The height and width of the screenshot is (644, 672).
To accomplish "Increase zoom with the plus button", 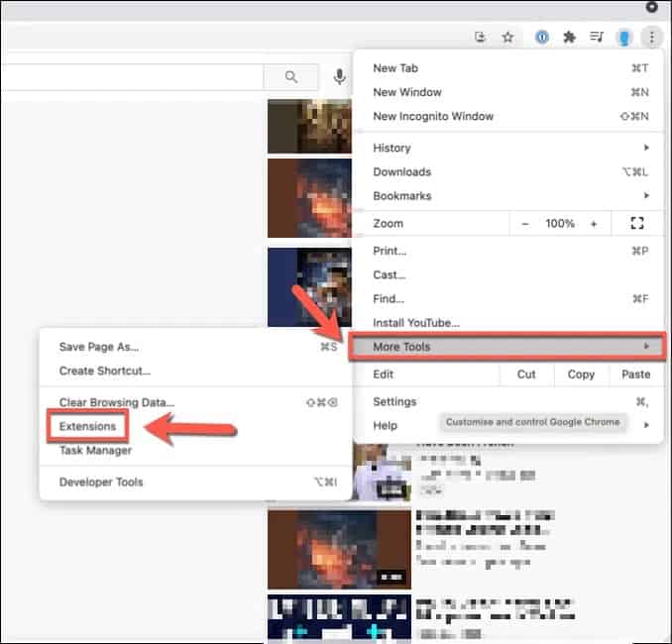I will point(594,224).
